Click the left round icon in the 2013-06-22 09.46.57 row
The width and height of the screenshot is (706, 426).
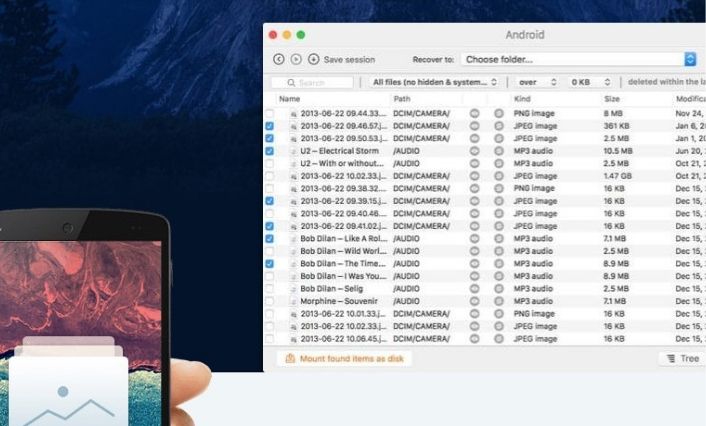(x=475, y=126)
